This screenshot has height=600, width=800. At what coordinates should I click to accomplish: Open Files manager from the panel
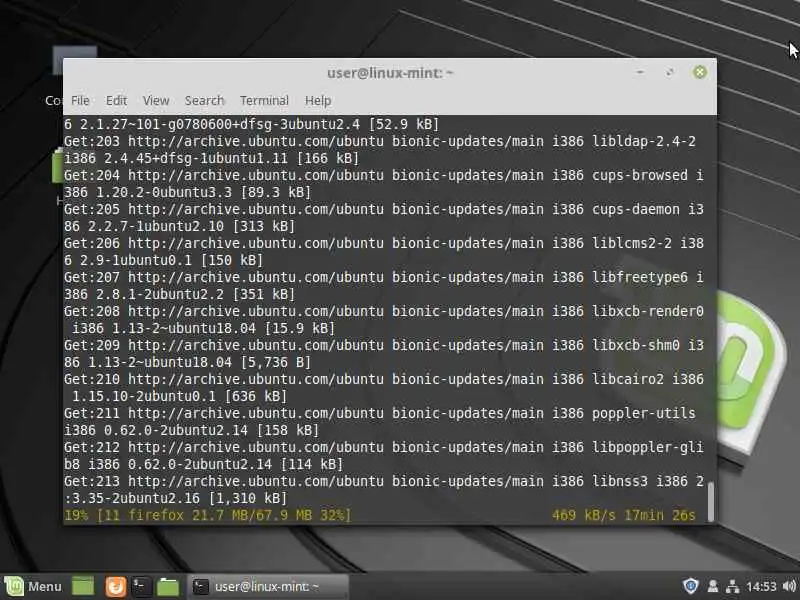pyautogui.click(x=168, y=586)
